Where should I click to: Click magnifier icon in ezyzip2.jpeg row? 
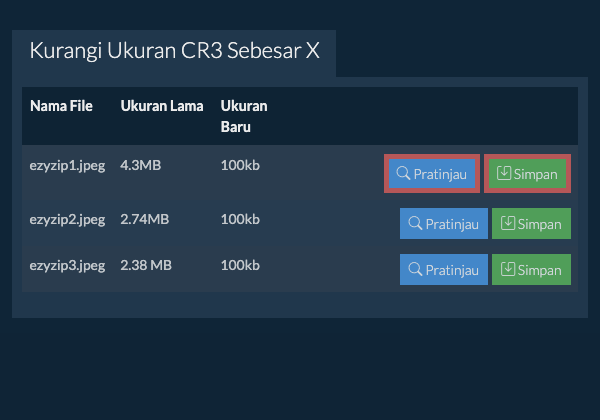click(x=416, y=224)
